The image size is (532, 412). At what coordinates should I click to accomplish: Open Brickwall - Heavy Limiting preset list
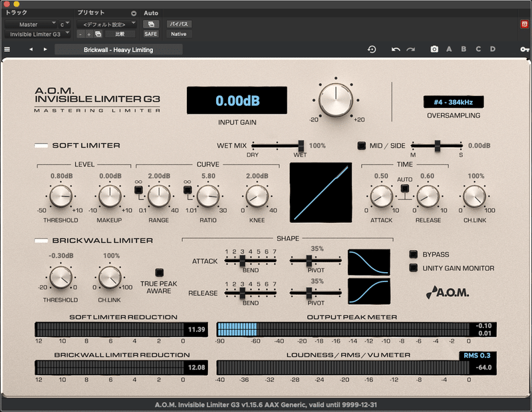118,50
